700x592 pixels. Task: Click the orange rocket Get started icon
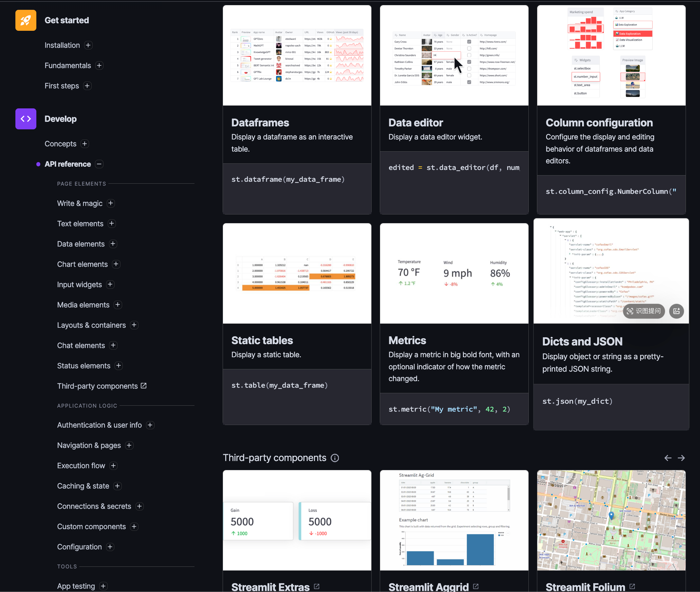[x=26, y=20]
